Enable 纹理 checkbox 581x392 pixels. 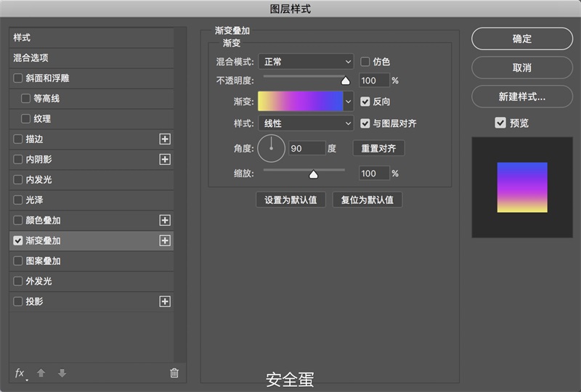(25, 118)
